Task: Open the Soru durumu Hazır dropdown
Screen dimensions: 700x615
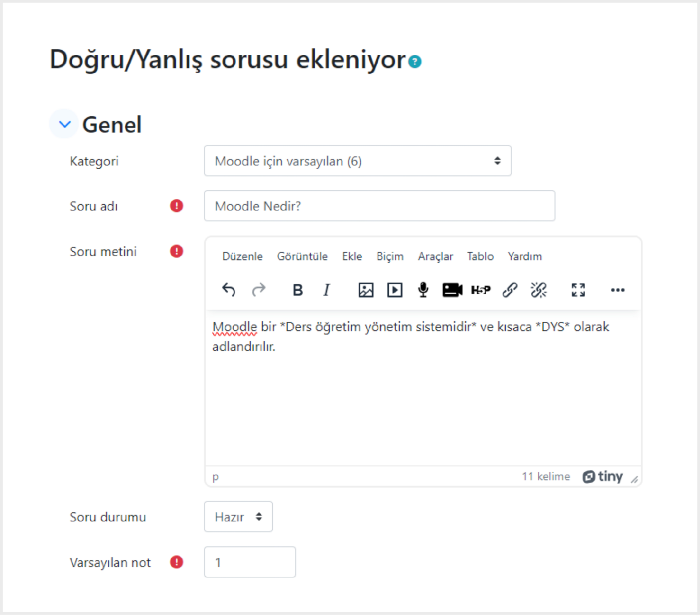Action: [x=238, y=517]
